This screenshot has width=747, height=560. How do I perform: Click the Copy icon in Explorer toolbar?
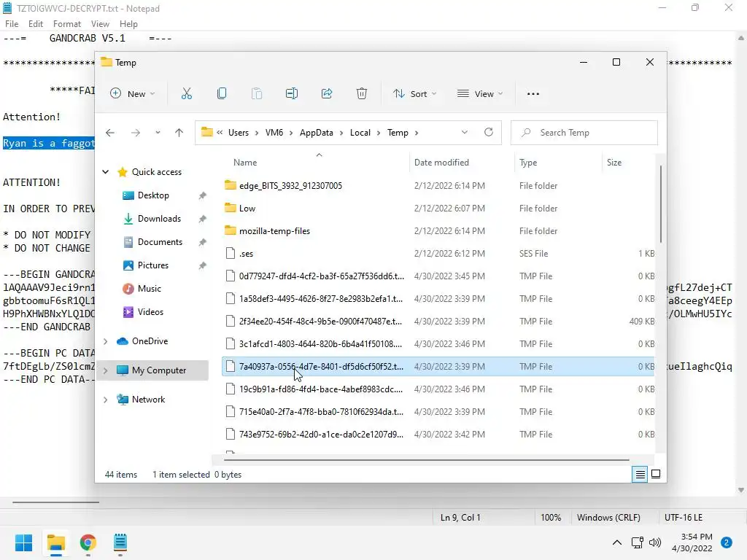click(222, 94)
